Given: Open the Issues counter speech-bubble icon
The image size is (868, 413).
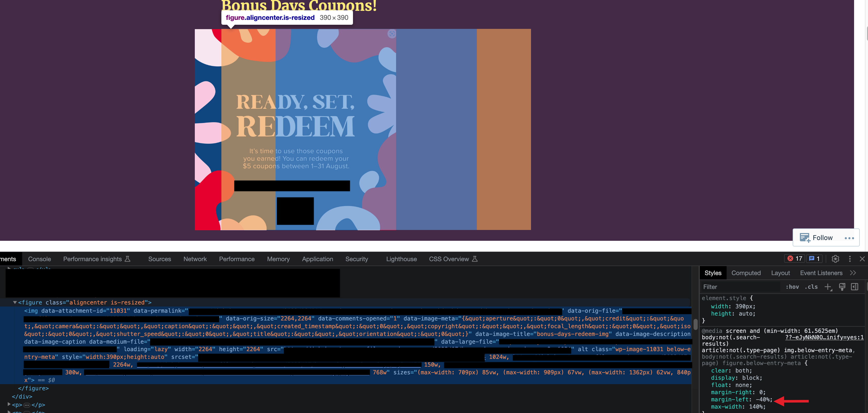Looking at the screenshot, I should [x=815, y=259].
